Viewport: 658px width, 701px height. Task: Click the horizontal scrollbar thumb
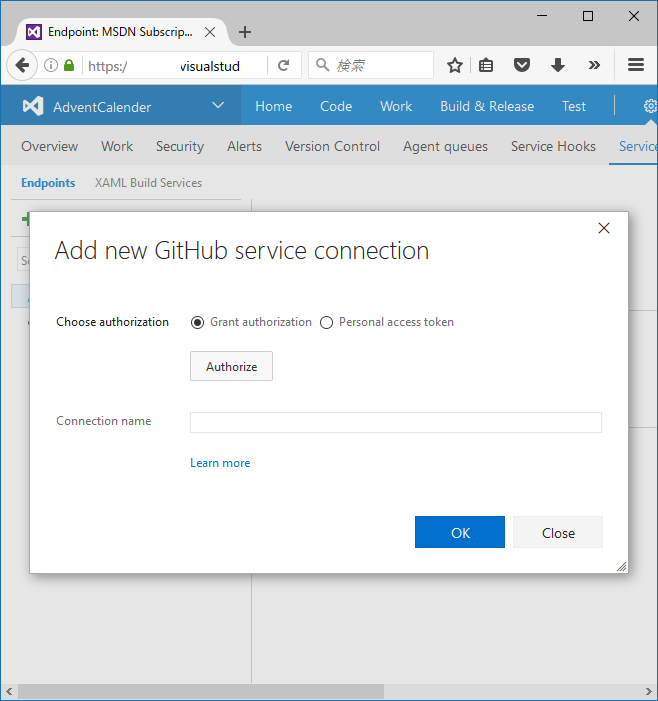(200, 691)
